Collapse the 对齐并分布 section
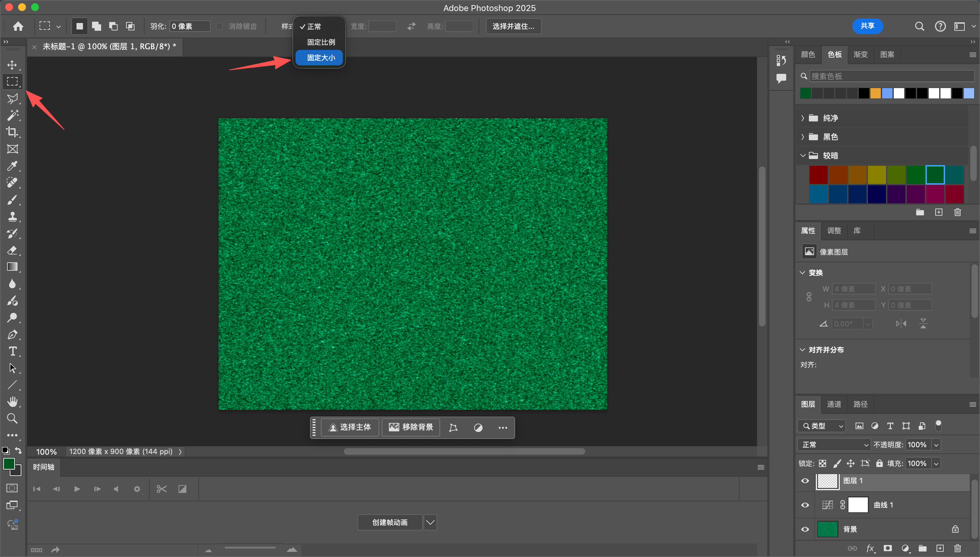Viewport: 980px width, 557px height. point(802,350)
